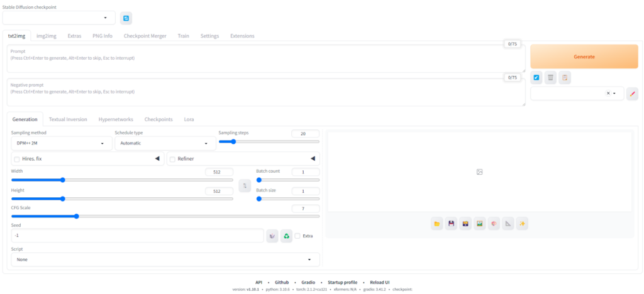The image size is (644, 294).
Task: Swap width and height values
Action: pos(245,186)
